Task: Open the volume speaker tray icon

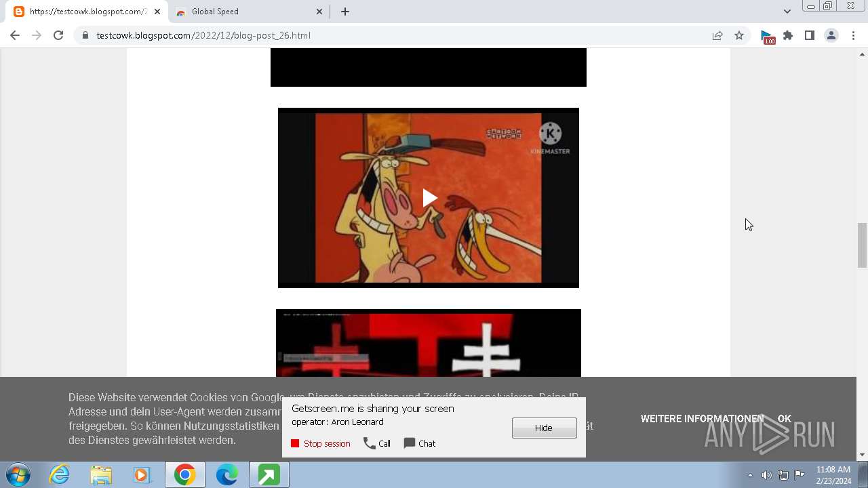Action: [767, 475]
